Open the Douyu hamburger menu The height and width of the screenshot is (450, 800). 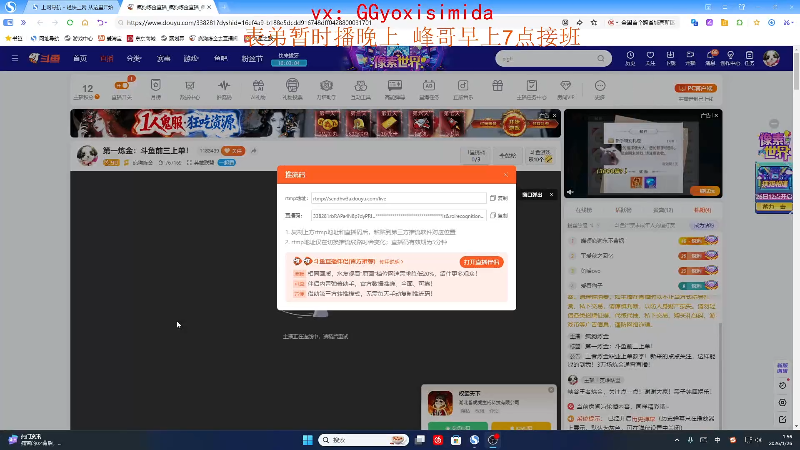pyautogui.click(x=15, y=58)
